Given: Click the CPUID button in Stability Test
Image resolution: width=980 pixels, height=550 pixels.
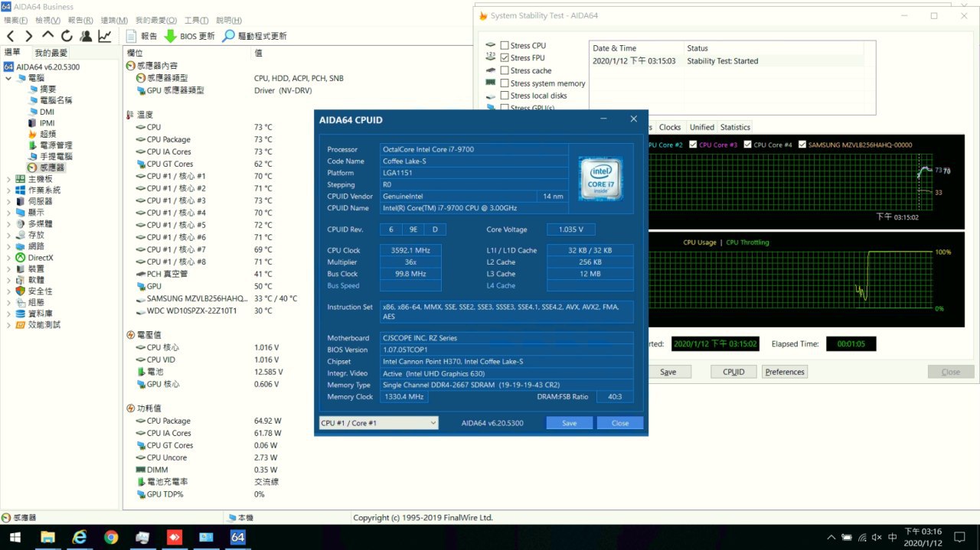Looking at the screenshot, I should 733,372.
